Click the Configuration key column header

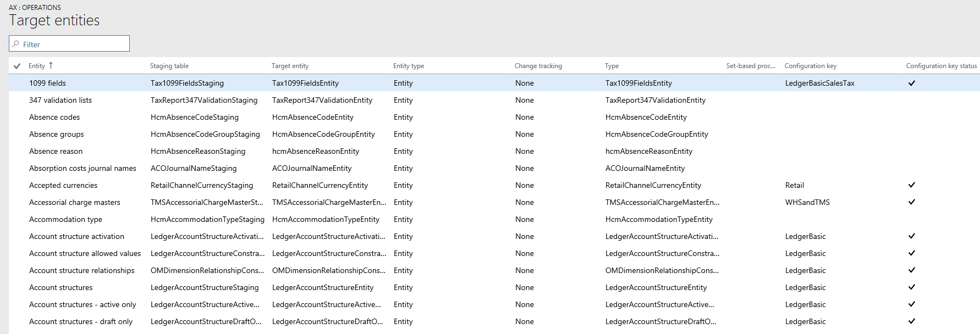(811, 66)
